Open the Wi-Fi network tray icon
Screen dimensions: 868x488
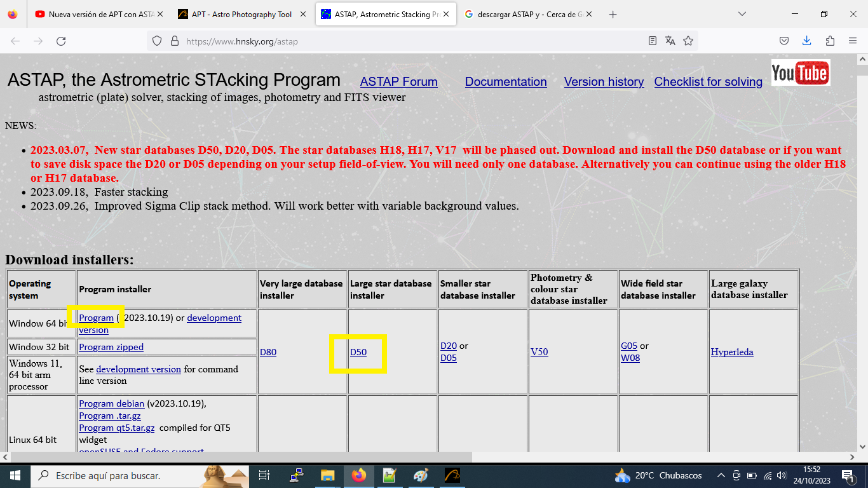[x=767, y=475]
